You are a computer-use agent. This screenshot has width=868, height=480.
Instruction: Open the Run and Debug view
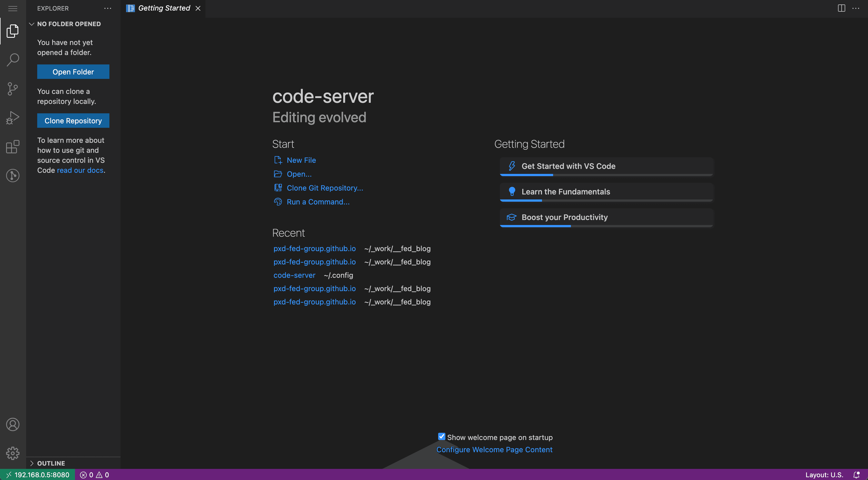(13, 118)
